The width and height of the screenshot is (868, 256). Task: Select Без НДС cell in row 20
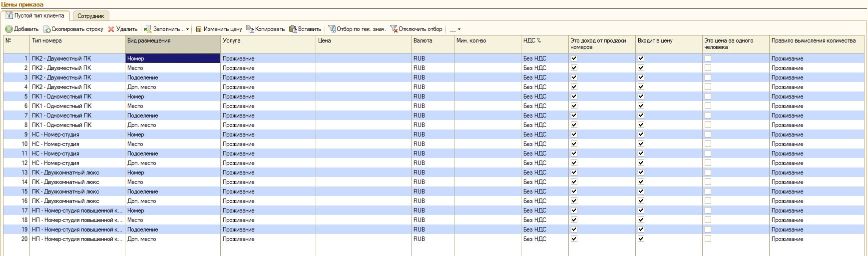click(x=545, y=239)
